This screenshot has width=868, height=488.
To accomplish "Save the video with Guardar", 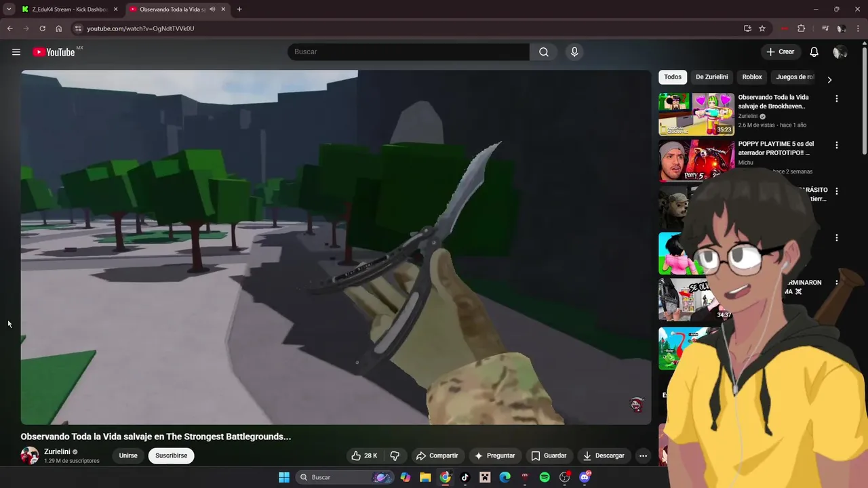I will pyautogui.click(x=549, y=455).
